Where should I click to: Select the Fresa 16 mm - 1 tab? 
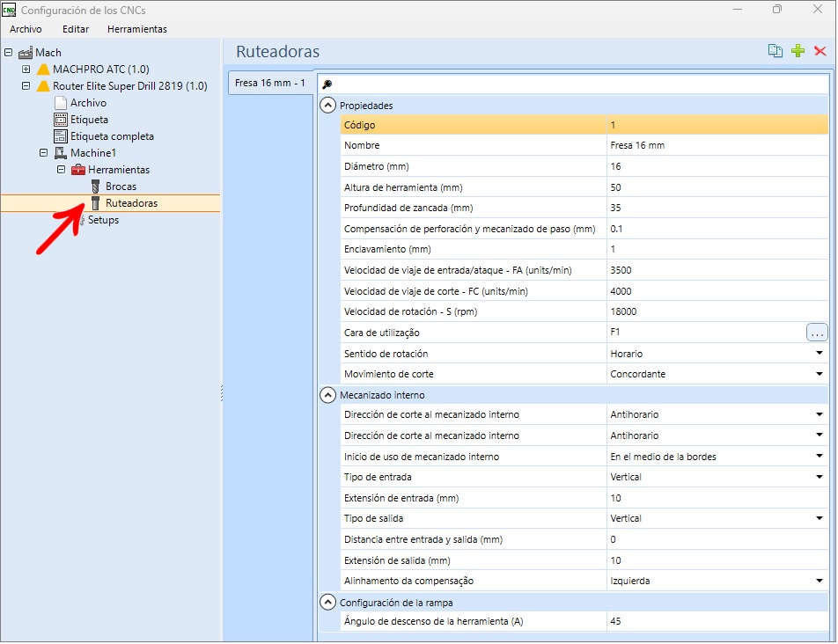point(270,83)
